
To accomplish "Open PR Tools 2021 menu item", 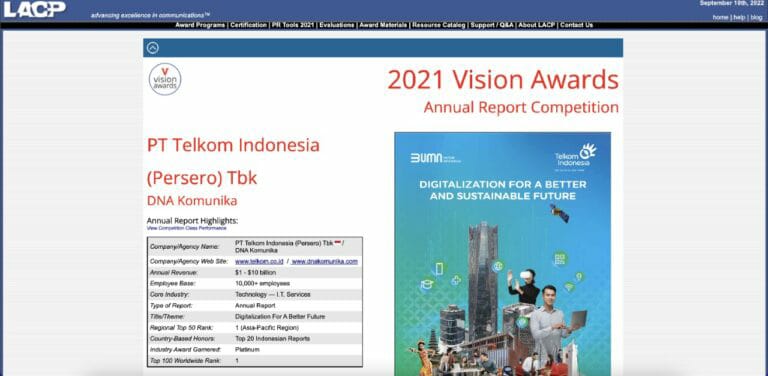I will pos(293,25).
